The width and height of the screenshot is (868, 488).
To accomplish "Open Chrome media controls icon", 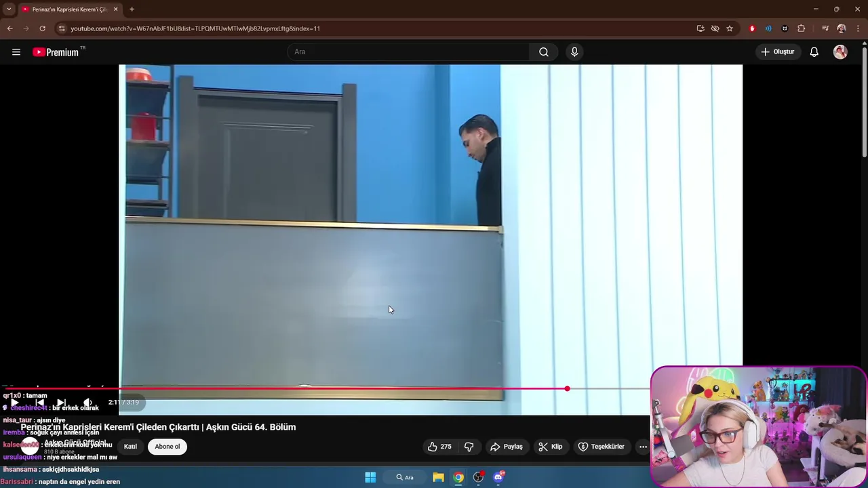I will click(825, 28).
